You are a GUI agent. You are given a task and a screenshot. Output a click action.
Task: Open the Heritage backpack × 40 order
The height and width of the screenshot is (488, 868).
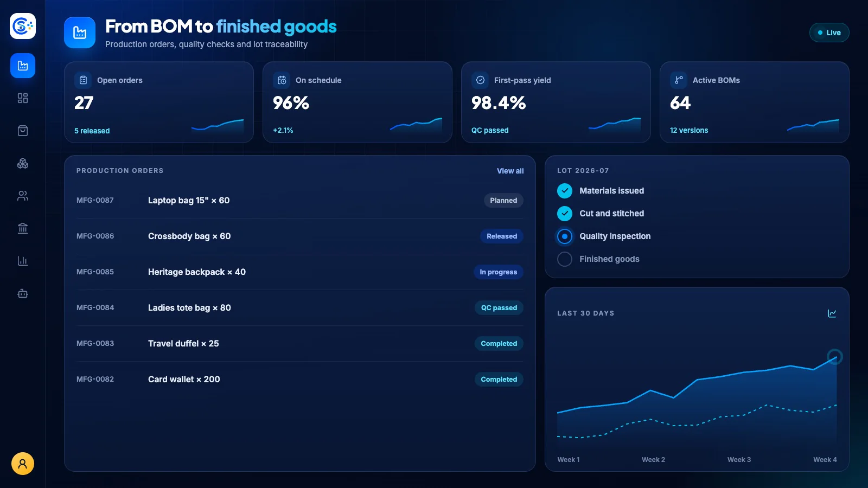(197, 272)
